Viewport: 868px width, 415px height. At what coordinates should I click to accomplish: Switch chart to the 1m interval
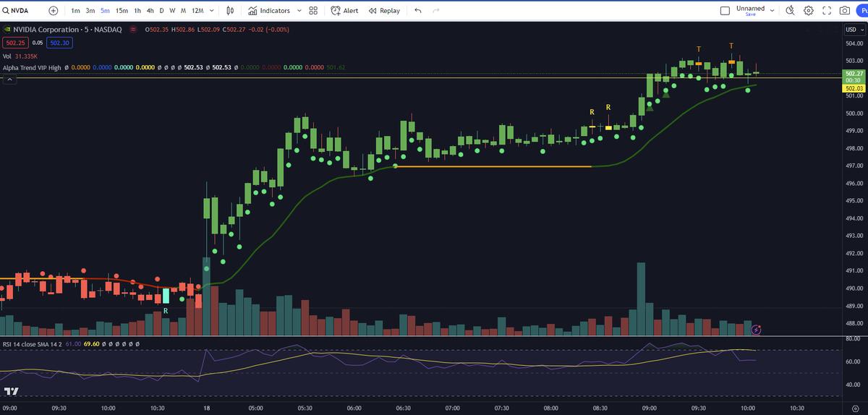point(75,11)
